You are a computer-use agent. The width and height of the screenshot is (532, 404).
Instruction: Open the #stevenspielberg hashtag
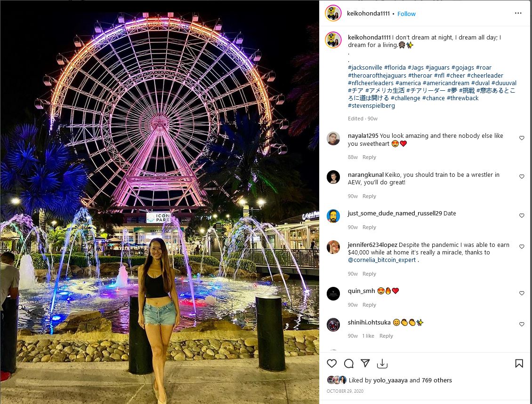pos(371,106)
